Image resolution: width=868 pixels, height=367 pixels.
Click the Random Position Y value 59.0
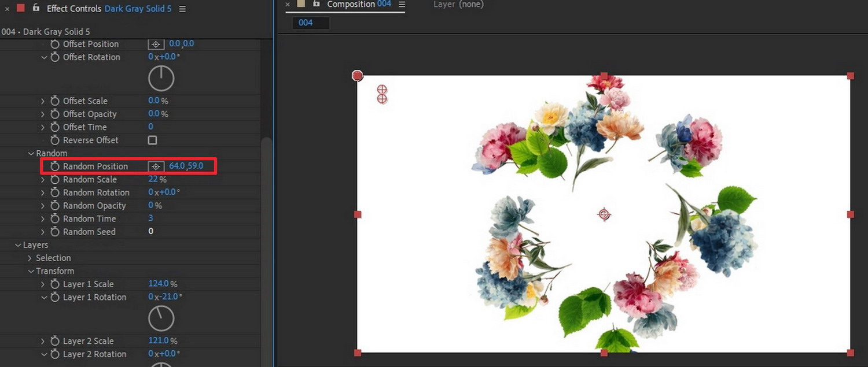point(196,166)
